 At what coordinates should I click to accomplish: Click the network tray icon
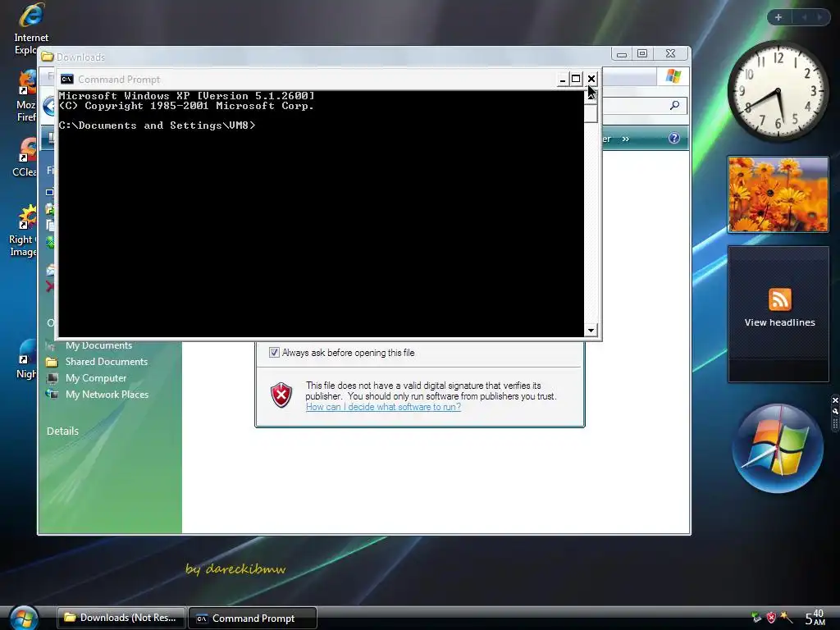(756, 618)
